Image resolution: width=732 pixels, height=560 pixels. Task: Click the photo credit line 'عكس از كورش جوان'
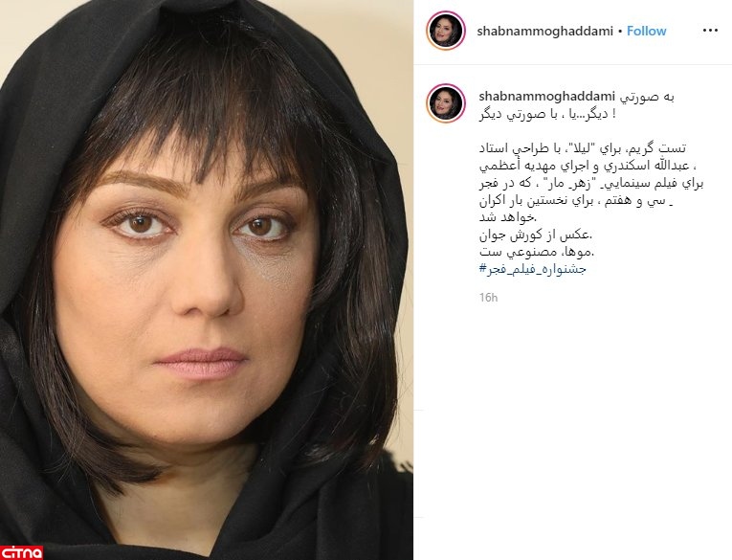536,235
